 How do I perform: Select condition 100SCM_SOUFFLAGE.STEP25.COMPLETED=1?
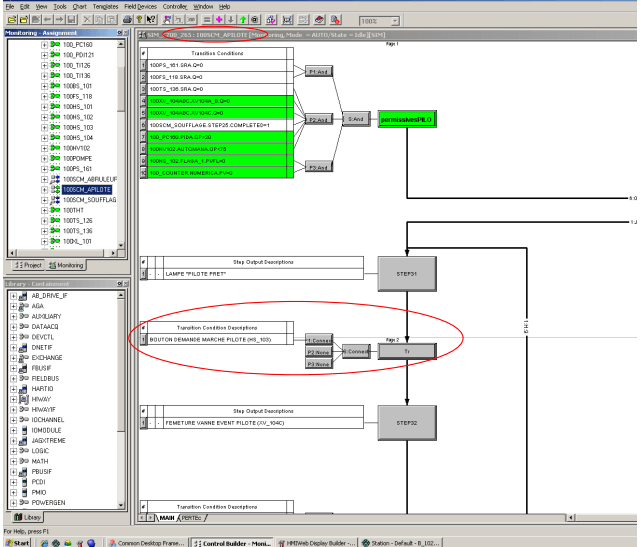click(217, 125)
